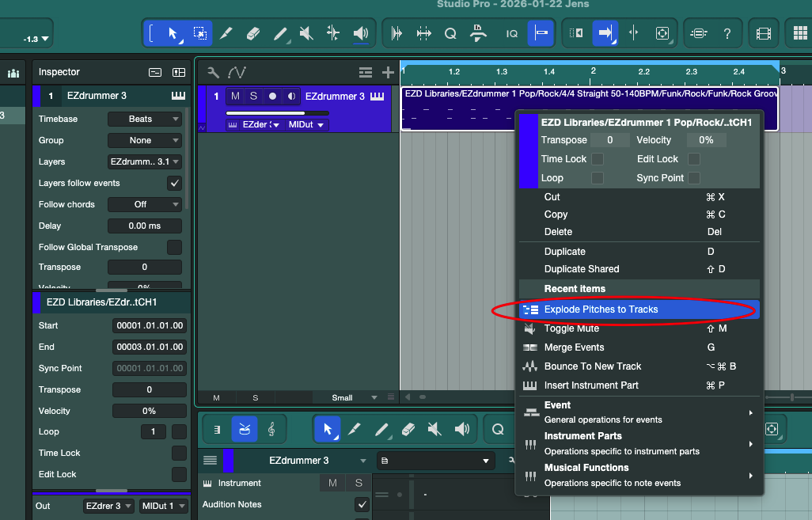Choose the Mute tool in top toolbar

point(306,33)
